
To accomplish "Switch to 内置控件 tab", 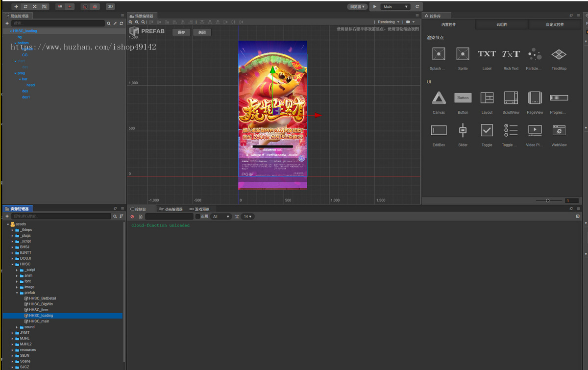I will pyautogui.click(x=448, y=25).
